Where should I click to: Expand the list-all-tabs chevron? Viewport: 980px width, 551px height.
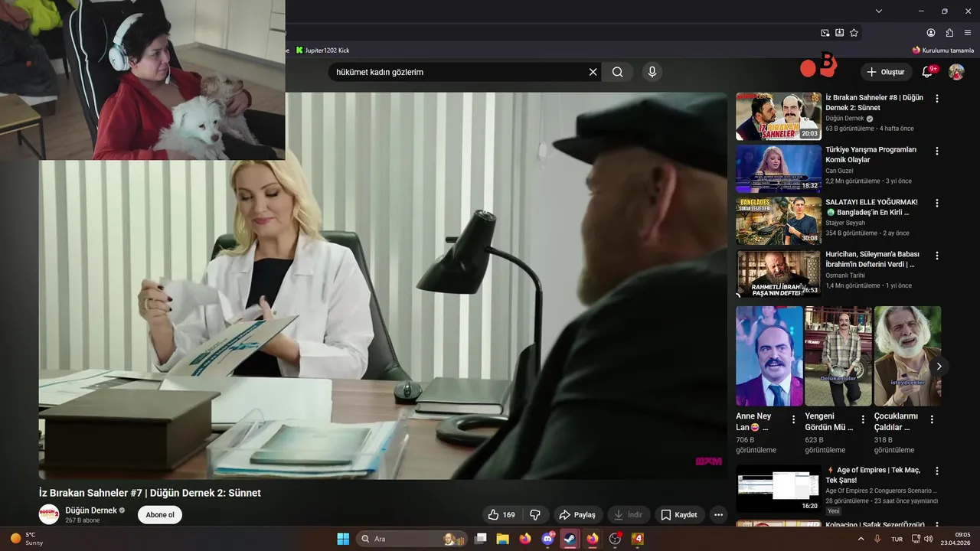pos(879,11)
